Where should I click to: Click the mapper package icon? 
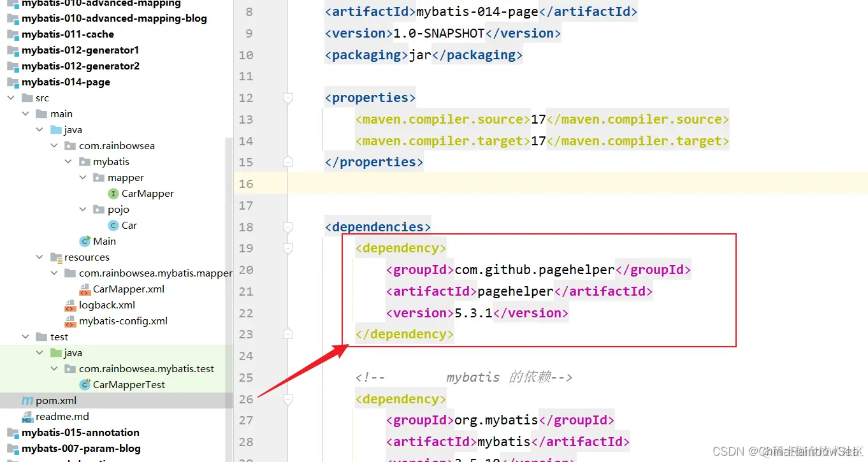[99, 178]
